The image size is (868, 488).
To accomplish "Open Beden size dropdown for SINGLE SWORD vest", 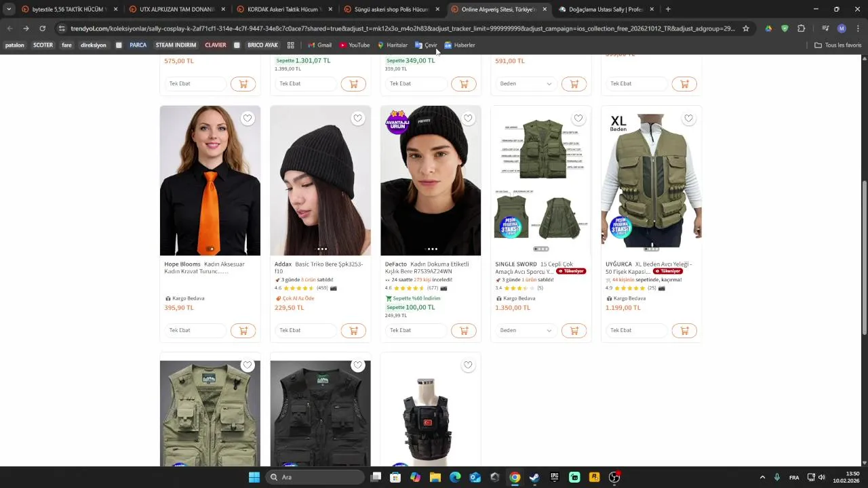I will click(x=526, y=331).
